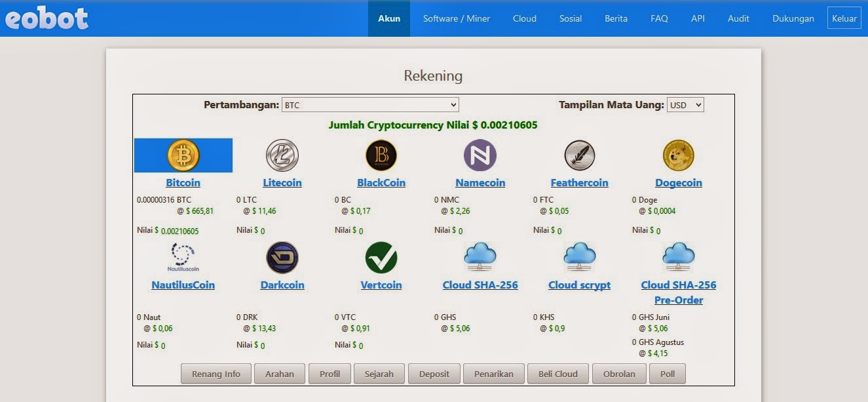Click the Renang Info button
868x402 pixels.
[216, 374]
